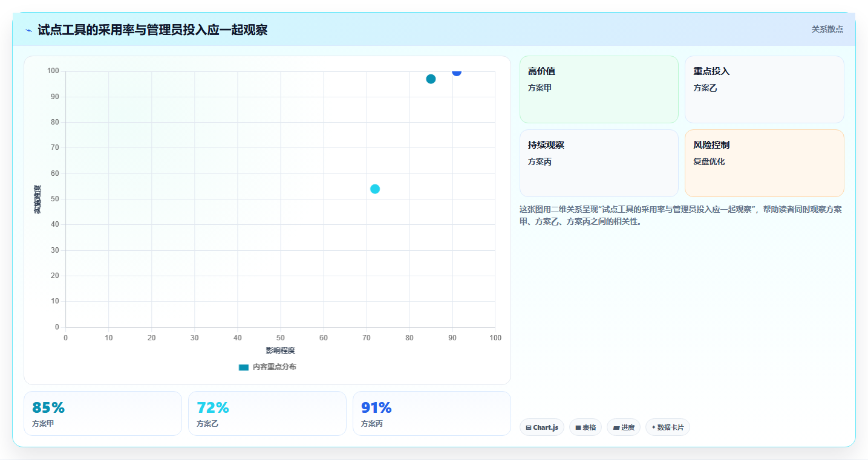
Task: Click the 表格 tag
Action: click(586, 427)
